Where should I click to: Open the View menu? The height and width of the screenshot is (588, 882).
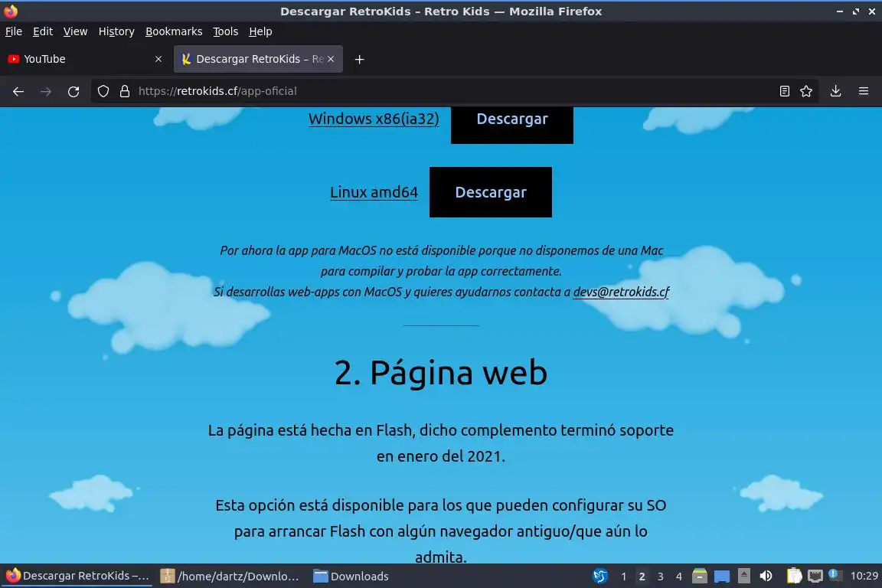pyautogui.click(x=75, y=31)
